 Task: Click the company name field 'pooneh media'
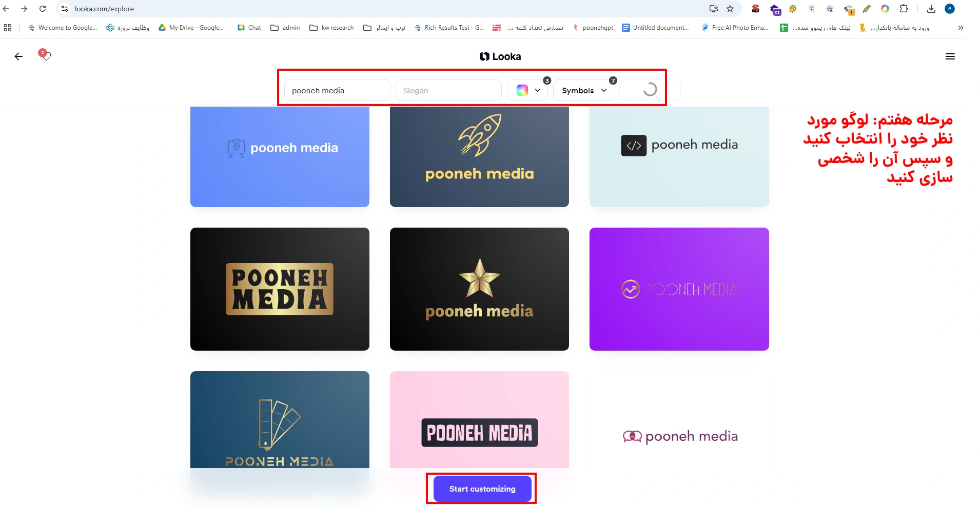tap(337, 91)
